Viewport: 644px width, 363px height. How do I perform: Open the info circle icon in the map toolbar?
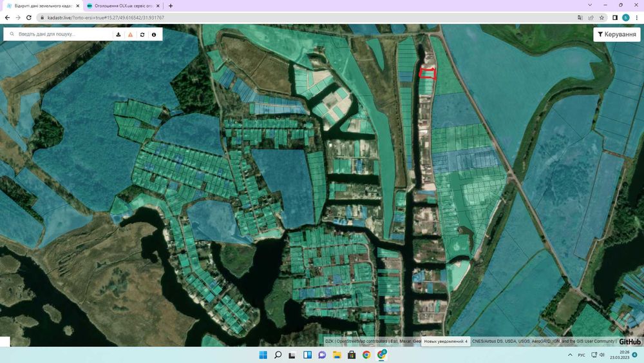(154, 35)
